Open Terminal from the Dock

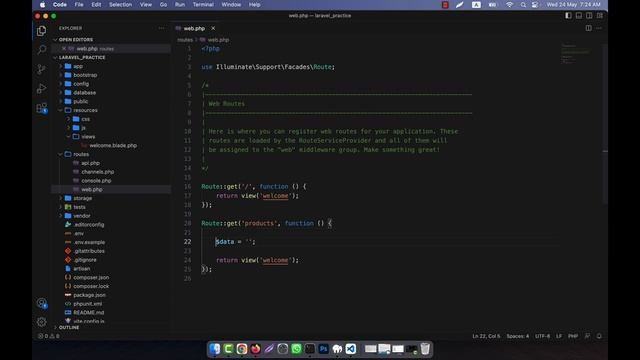coord(310,349)
